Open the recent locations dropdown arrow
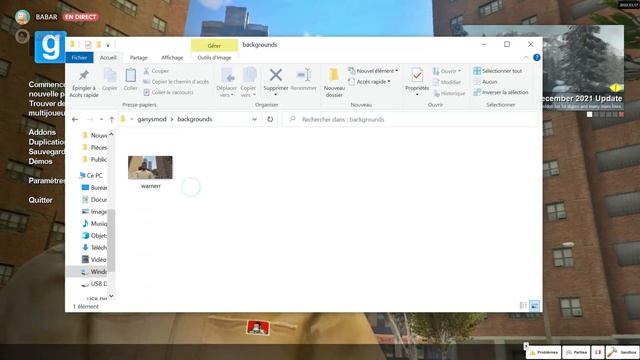640x360 pixels. coord(101,120)
